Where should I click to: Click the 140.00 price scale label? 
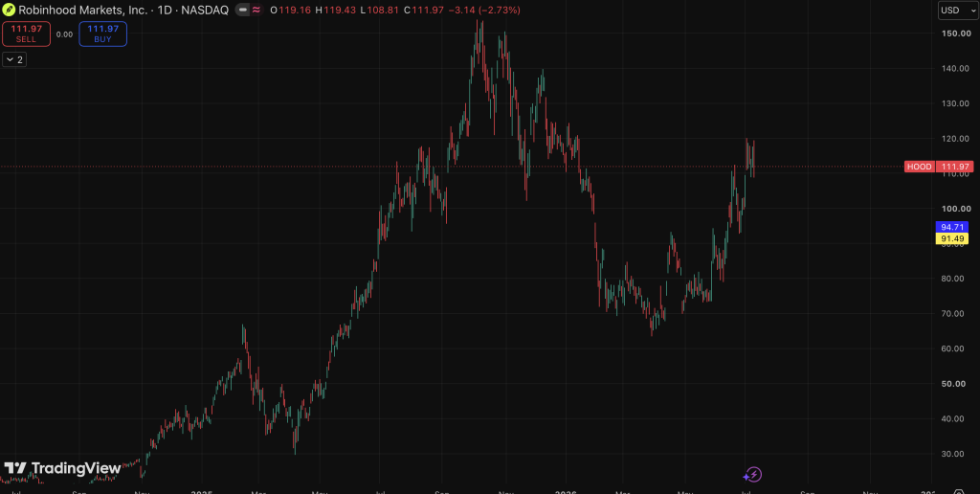(956, 68)
